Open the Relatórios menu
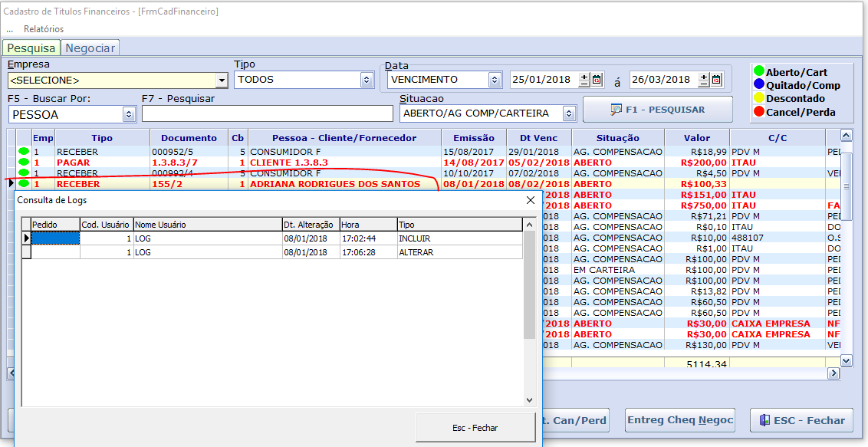 pos(44,28)
